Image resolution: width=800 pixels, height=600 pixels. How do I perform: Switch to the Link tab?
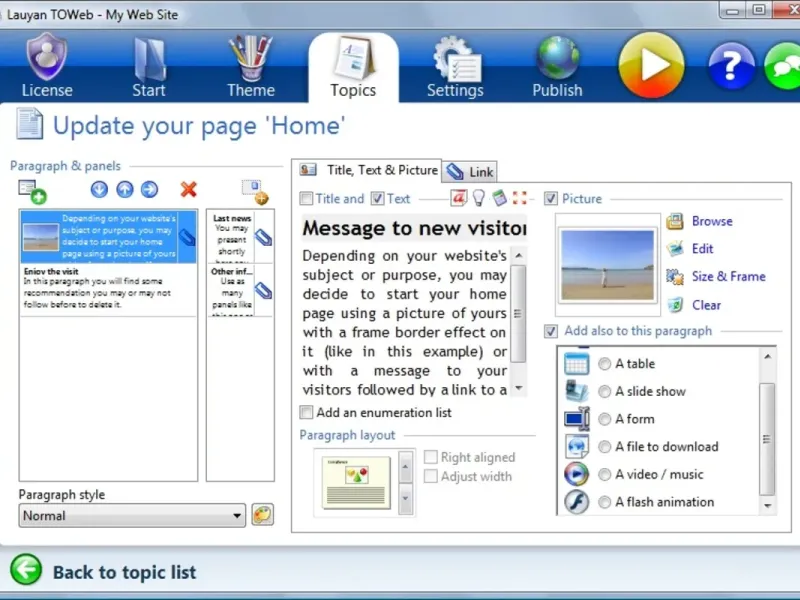coord(470,172)
